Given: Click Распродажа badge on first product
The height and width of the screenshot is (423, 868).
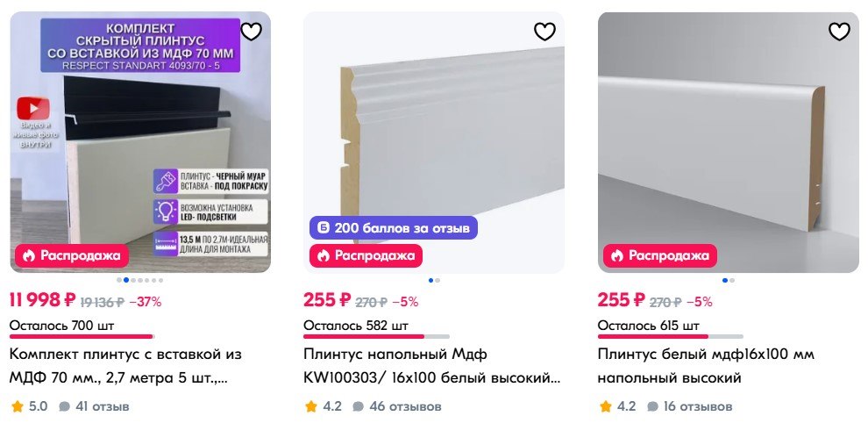Looking at the screenshot, I should (x=72, y=255).
